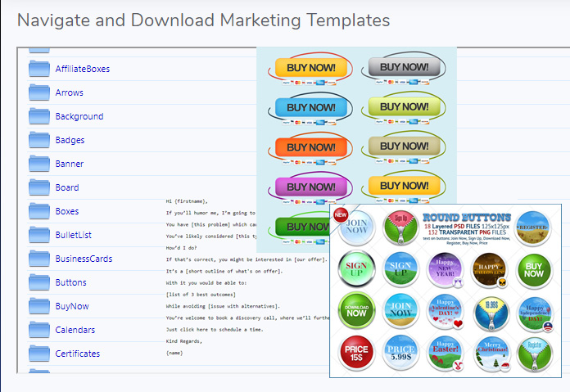Open the BuyNow folder link
570x392 pixels.
72,306
